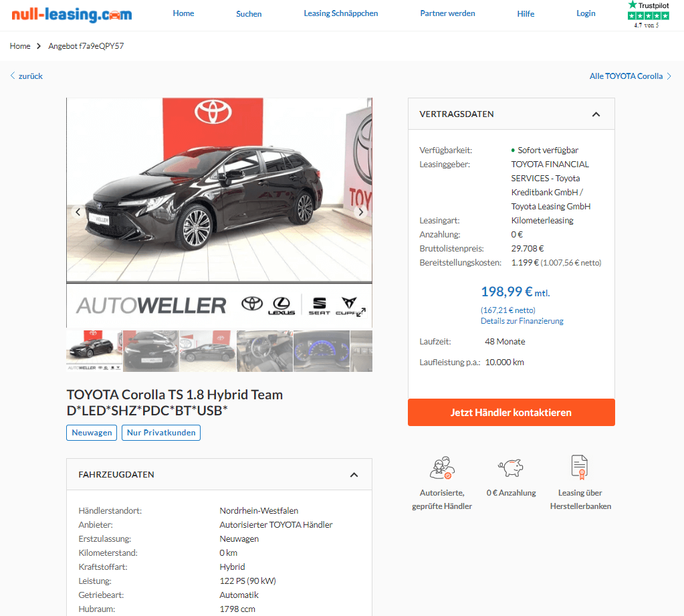Contact dealer via Jetzt Händler kontaktieren
684x616 pixels.
[511, 412]
